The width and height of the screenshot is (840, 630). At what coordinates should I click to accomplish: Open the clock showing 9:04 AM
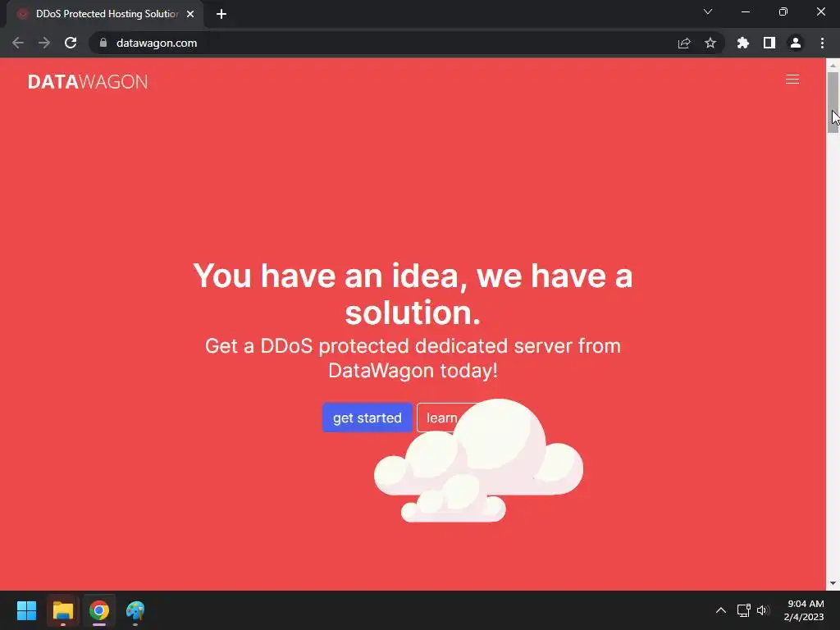pyautogui.click(x=804, y=610)
